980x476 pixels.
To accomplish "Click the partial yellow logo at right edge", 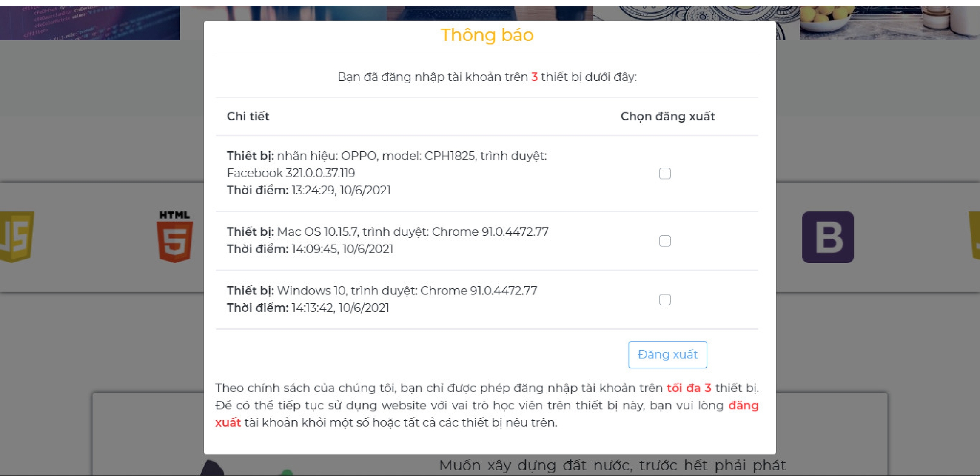I will point(974,235).
